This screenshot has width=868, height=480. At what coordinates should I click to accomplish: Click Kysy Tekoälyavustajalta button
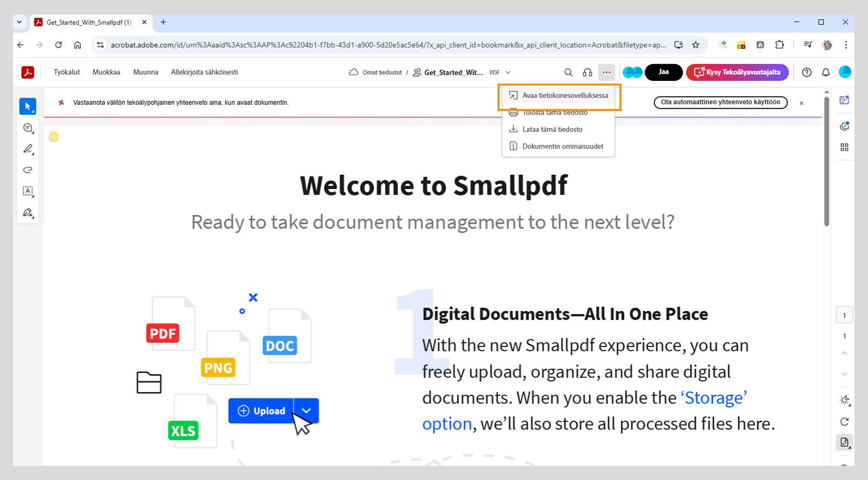737,72
